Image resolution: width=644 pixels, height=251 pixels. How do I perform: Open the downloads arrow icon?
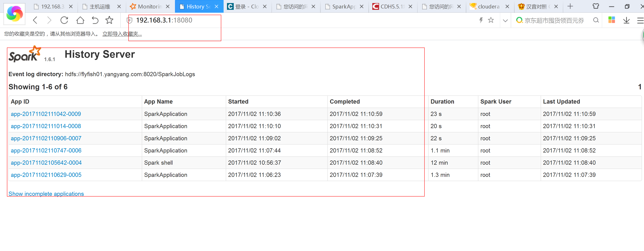tap(626, 20)
